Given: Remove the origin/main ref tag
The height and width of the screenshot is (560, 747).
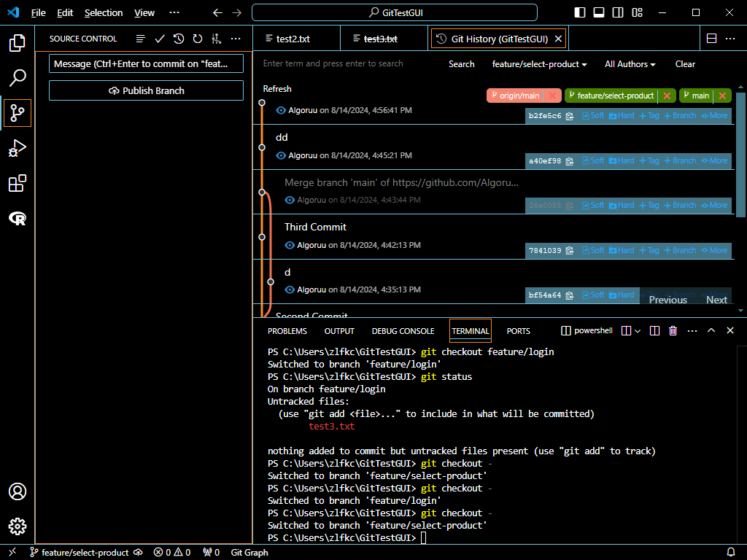Looking at the screenshot, I should (x=553, y=96).
